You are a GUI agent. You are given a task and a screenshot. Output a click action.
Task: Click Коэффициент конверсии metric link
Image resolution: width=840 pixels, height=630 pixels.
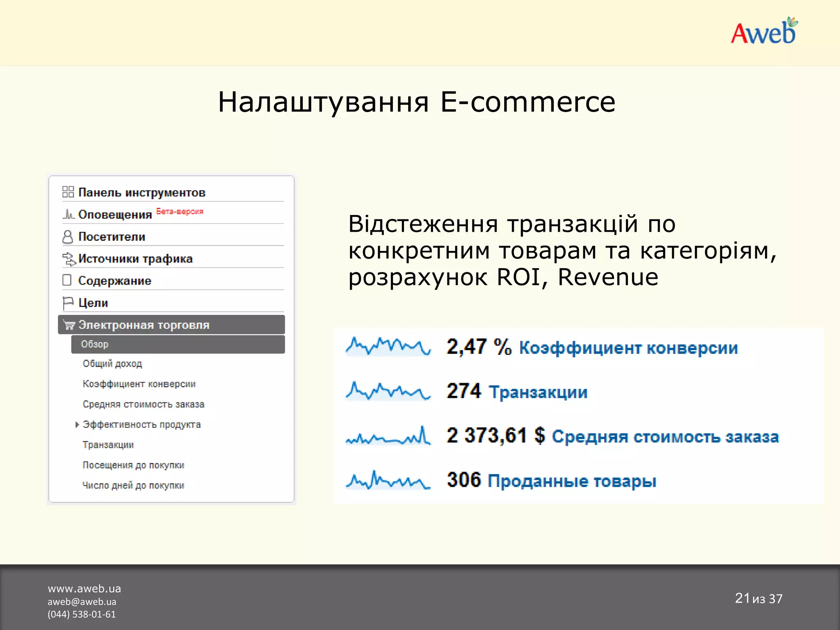pos(628,348)
